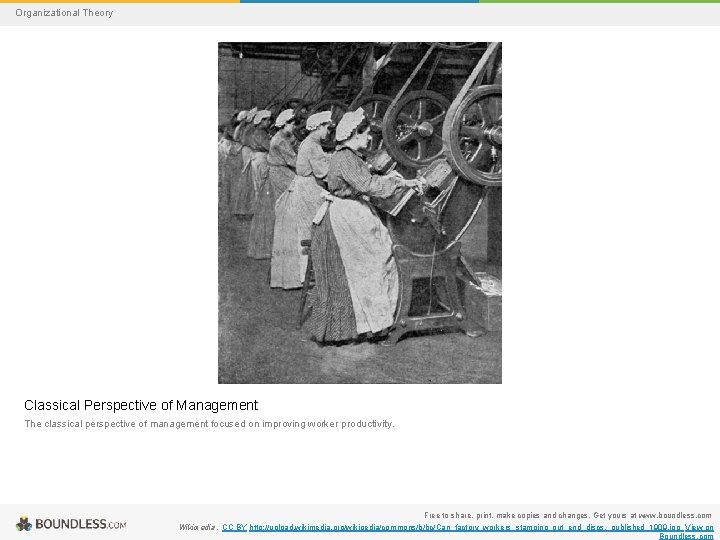Open the CC BY license link
Viewport: 720px width, 540px height.
click(x=234, y=527)
